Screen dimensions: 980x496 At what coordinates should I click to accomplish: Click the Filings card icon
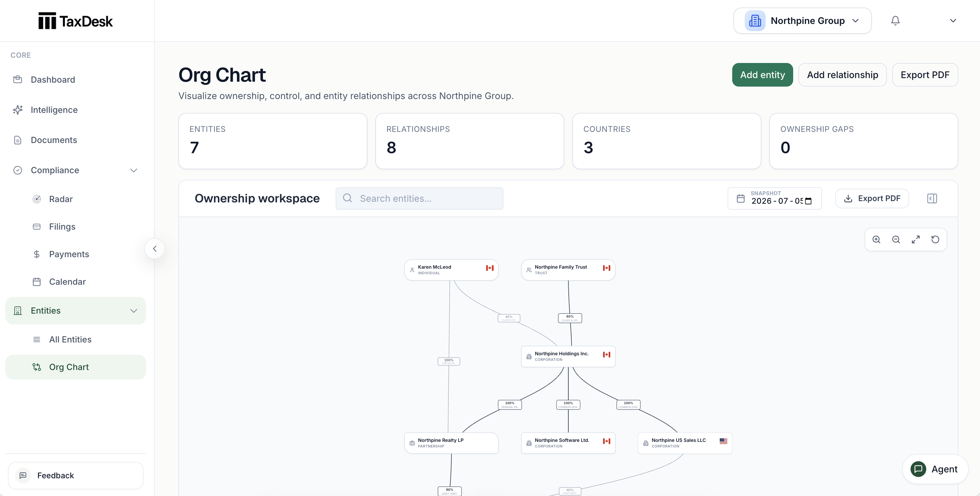click(36, 226)
